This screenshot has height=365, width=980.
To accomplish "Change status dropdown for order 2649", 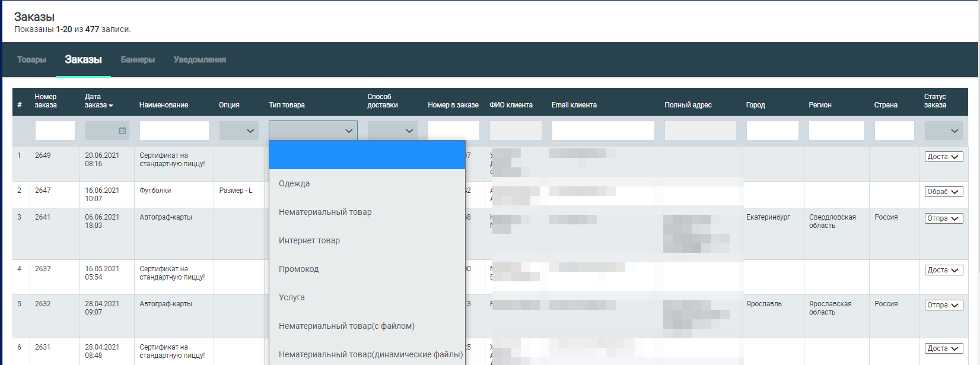I will pyautogui.click(x=943, y=157).
